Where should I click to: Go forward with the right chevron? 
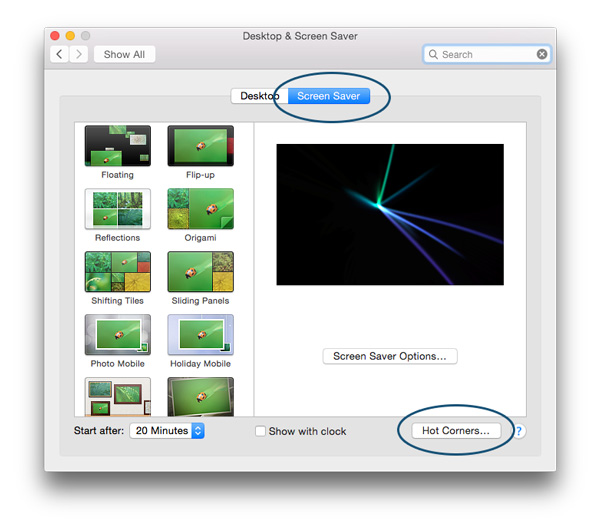79,54
